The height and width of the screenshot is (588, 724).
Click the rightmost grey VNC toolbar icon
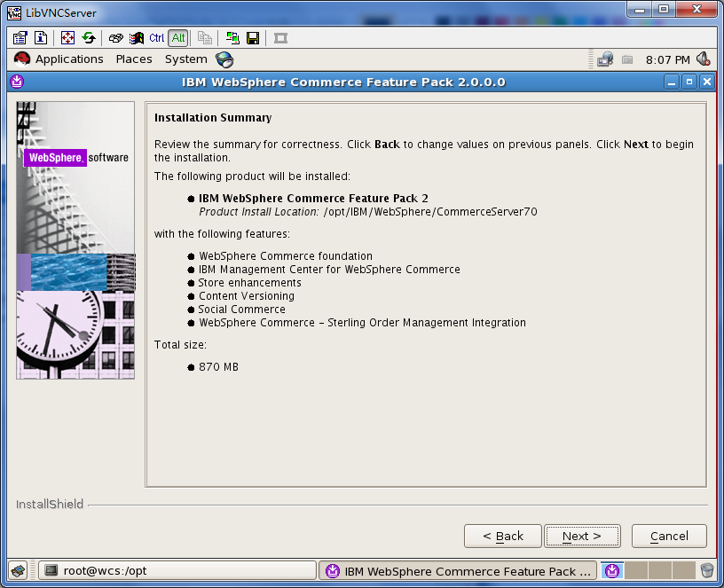[280, 38]
